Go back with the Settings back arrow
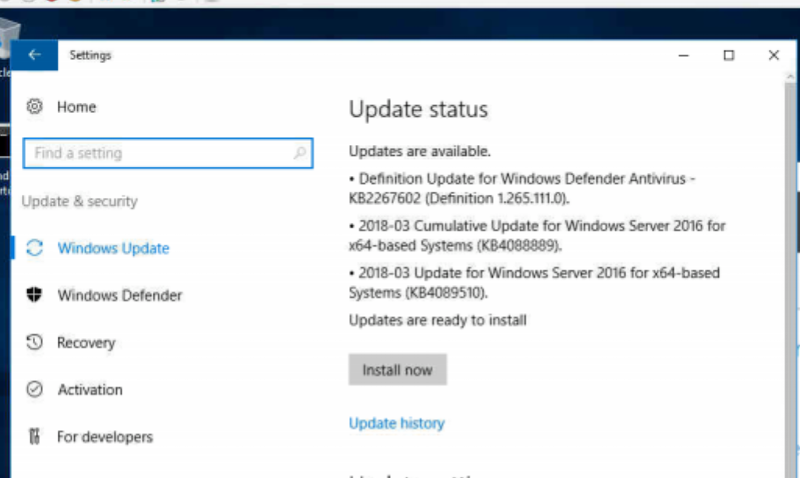Image resolution: width=800 pixels, height=478 pixels. pyautogui.click(x=34, y=55)
